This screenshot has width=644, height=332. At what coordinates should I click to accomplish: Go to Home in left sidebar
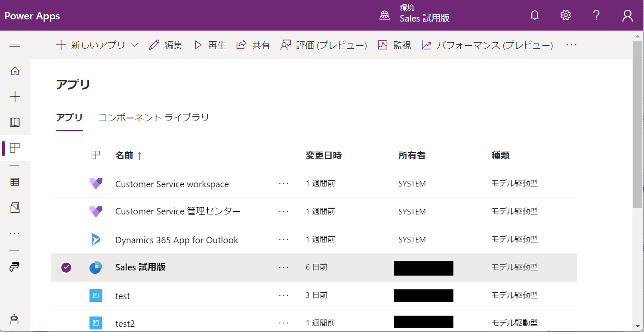(x=15, y=71)
